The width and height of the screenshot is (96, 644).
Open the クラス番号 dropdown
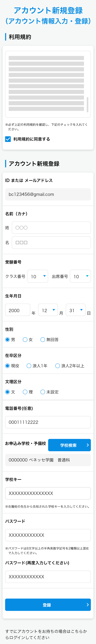point(38,276)
